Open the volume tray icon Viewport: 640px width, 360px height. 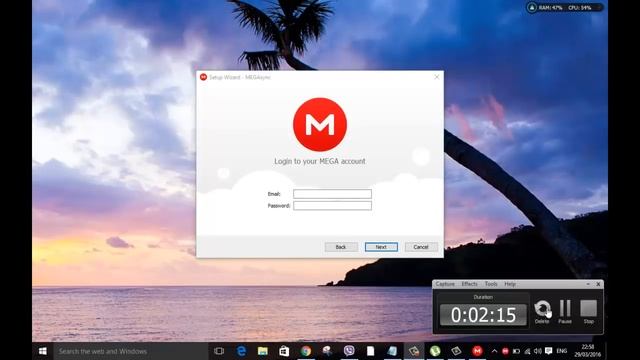coord(538,351)
